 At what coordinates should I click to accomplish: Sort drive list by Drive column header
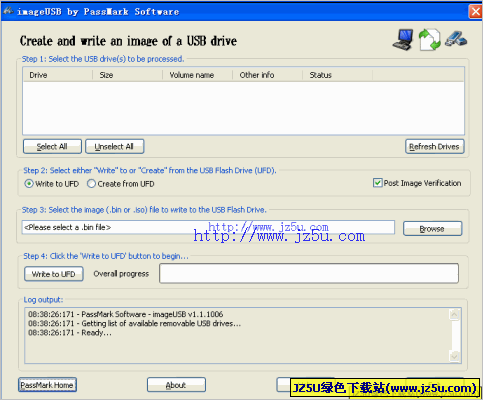click(x=58, y=75)
